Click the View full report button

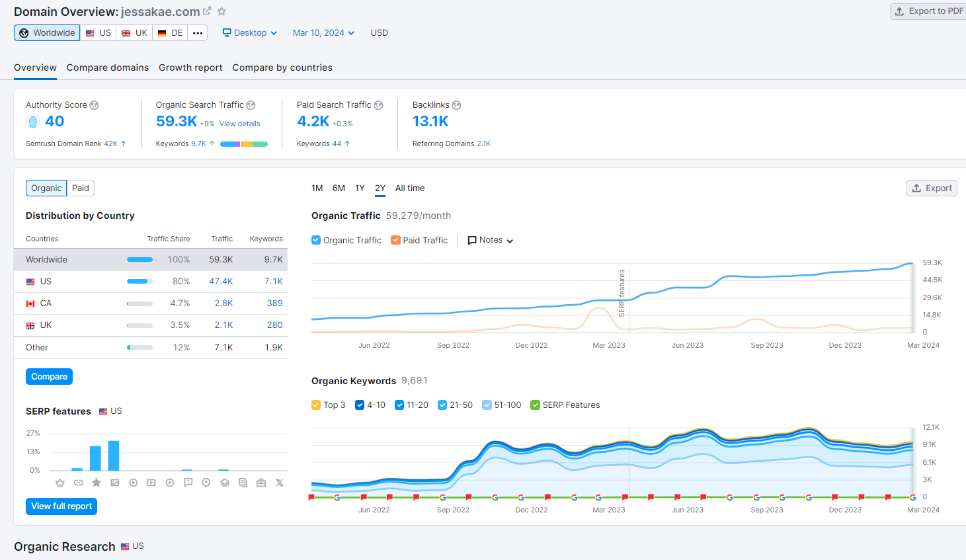pos(61,506)
